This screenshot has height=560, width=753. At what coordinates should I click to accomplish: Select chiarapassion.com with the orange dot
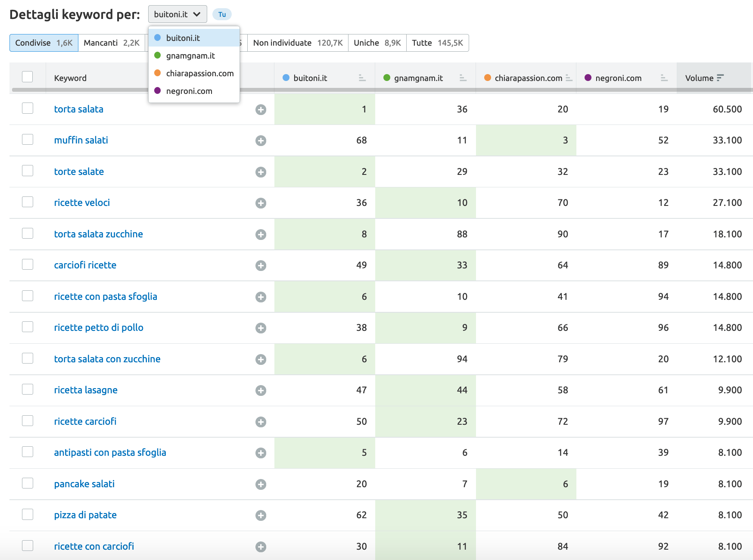point(199,73)
